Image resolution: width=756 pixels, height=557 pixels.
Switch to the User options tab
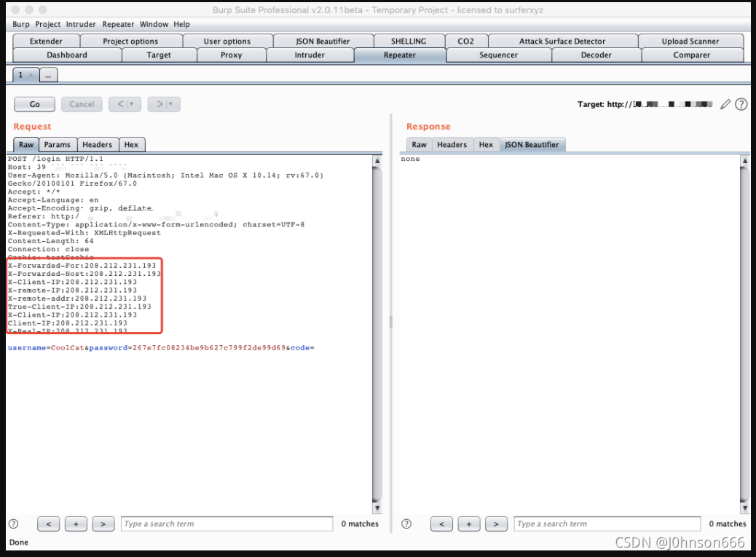click(x=227, y=41)
